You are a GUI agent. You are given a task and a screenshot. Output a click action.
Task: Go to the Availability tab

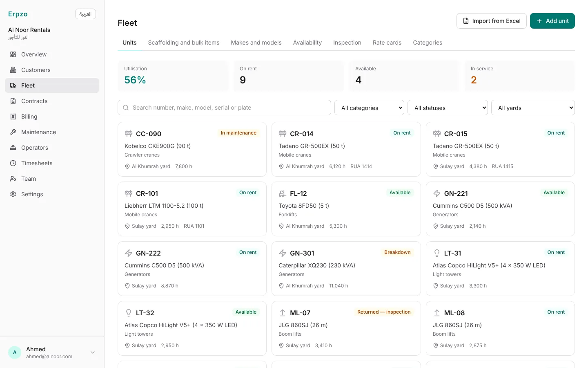[307, 43]
